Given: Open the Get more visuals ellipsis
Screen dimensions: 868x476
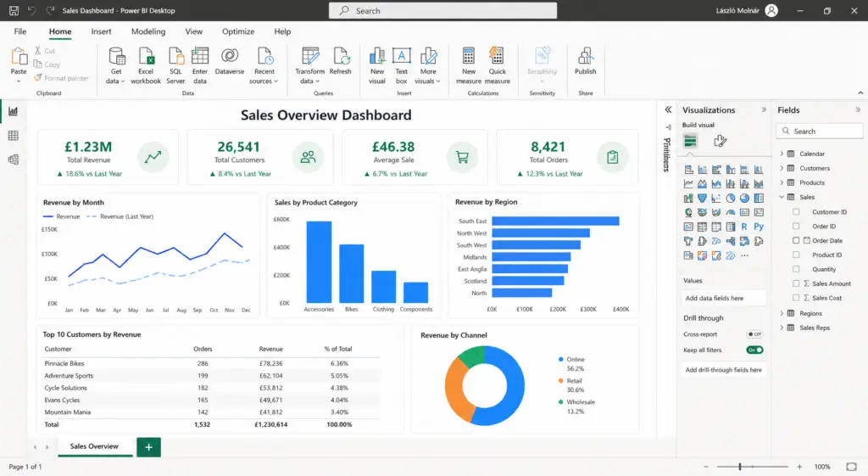Looking at the screenshot, I should coord(744,255).
